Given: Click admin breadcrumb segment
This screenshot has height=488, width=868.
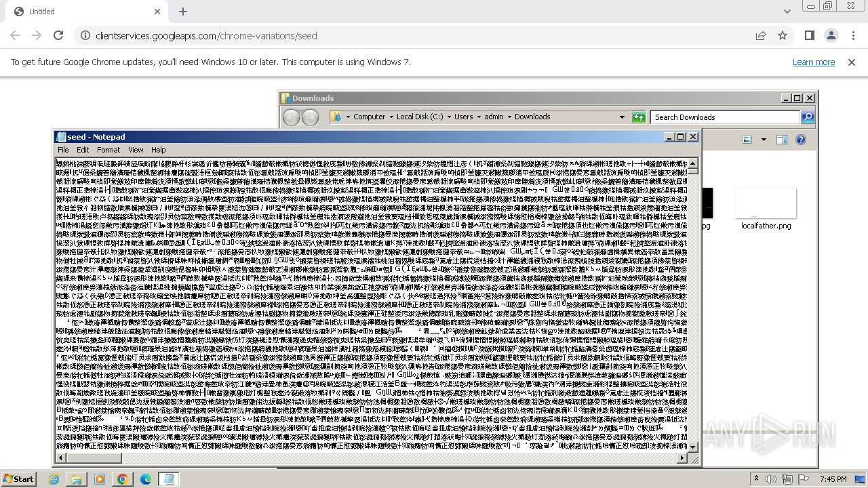Looking at the screenshot, I should [x=494, y=117].
